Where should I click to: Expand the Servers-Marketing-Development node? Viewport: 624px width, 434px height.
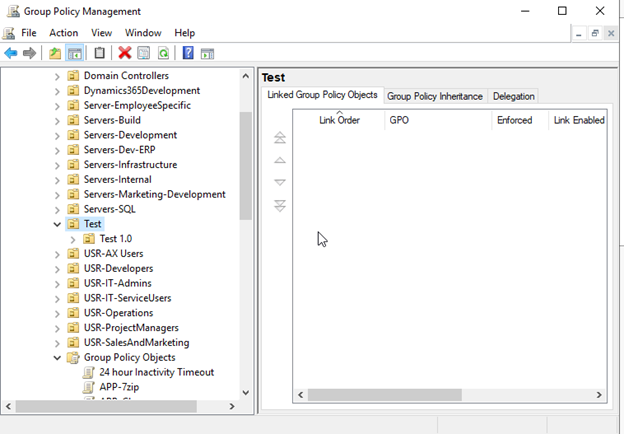click(57, 195)
